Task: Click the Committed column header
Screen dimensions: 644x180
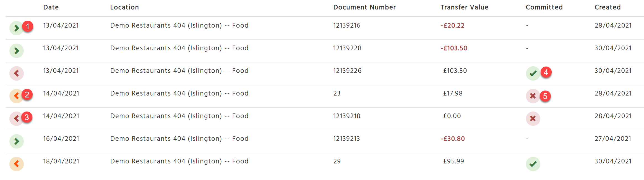Action: coord(544,7)
